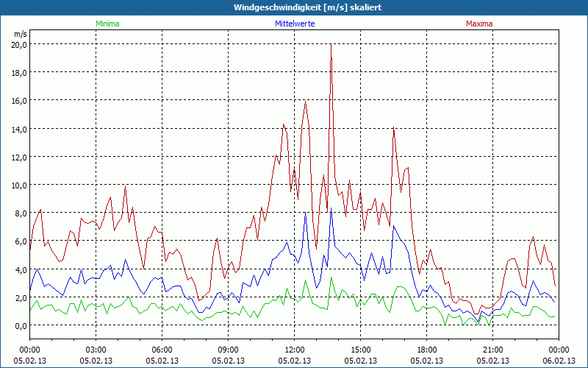The image size is (588, 368).
Task: Click the y-axis value '18,0'
Action: (20, 73)
